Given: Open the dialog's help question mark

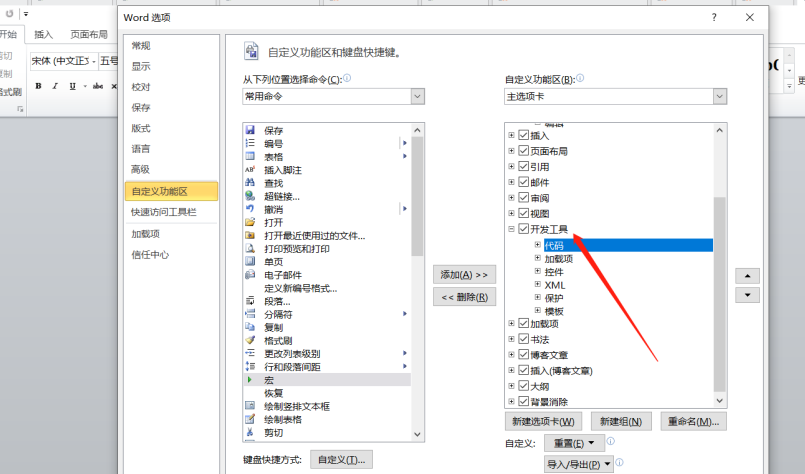Looking at the screenshot, I should click(x=714, y=17).
